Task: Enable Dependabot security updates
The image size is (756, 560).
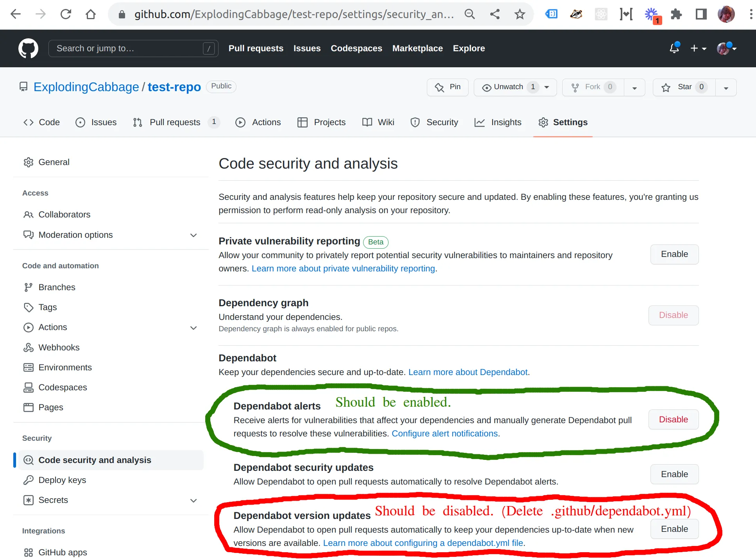Action: 674,474
